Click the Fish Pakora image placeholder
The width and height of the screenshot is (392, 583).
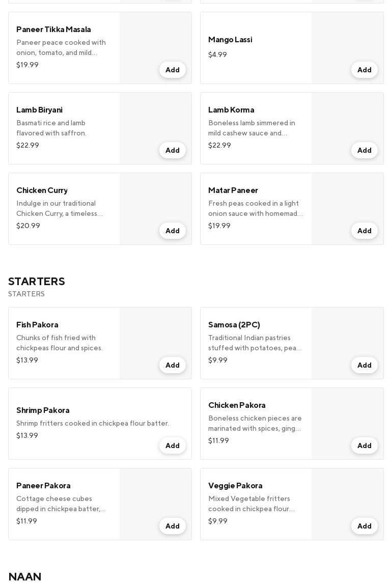pos(155,336)
